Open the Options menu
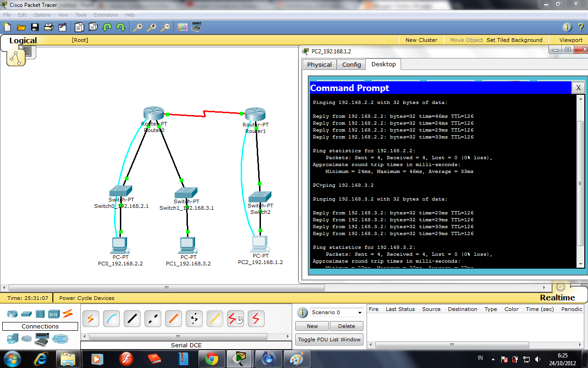The width and height of the screenshot is (588, 368). pyautogui.click(x=42, y=14)
